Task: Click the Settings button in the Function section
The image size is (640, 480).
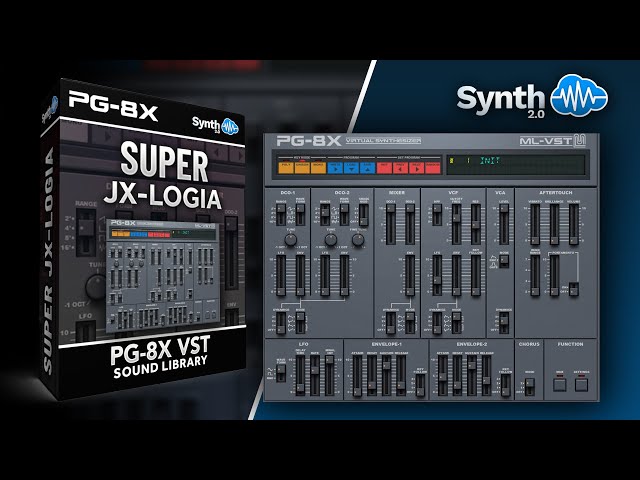Action: (x=581, y=384)
